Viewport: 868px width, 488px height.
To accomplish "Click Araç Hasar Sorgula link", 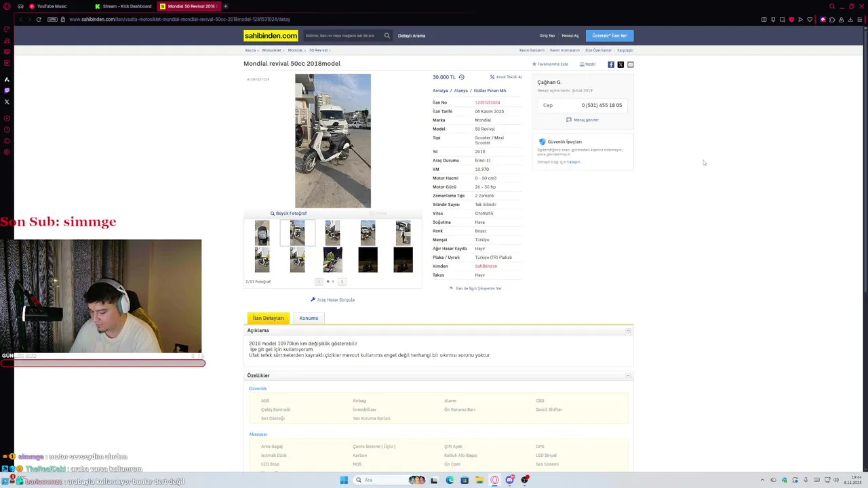I will (332, 300).
